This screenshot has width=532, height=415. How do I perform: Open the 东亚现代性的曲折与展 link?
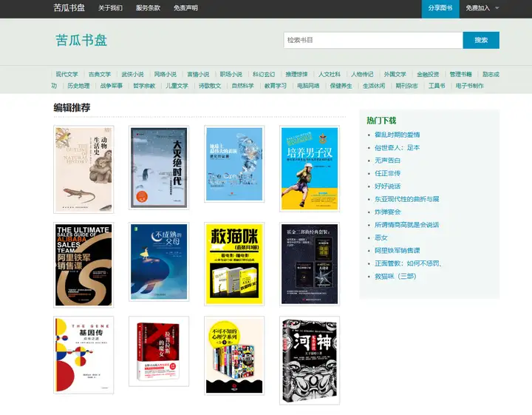tap(407, 199)
